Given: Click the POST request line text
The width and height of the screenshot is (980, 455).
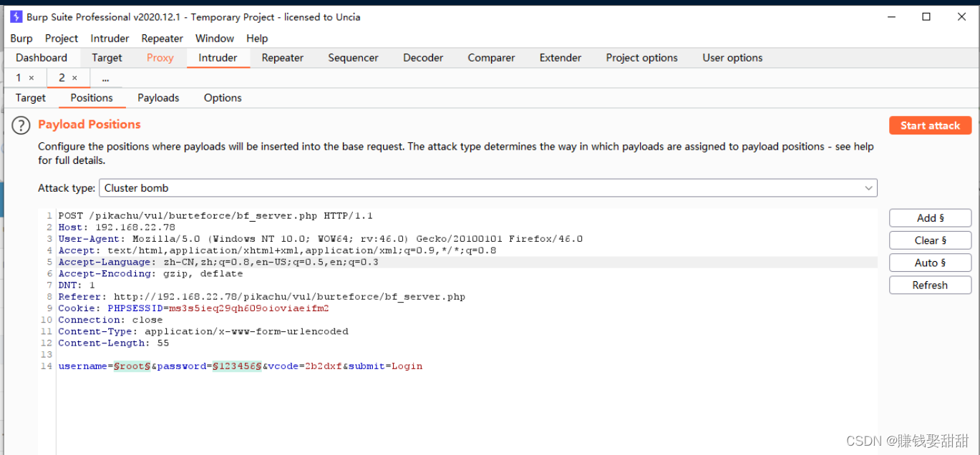Looking at the screenshot, I should tap(215, 216).
